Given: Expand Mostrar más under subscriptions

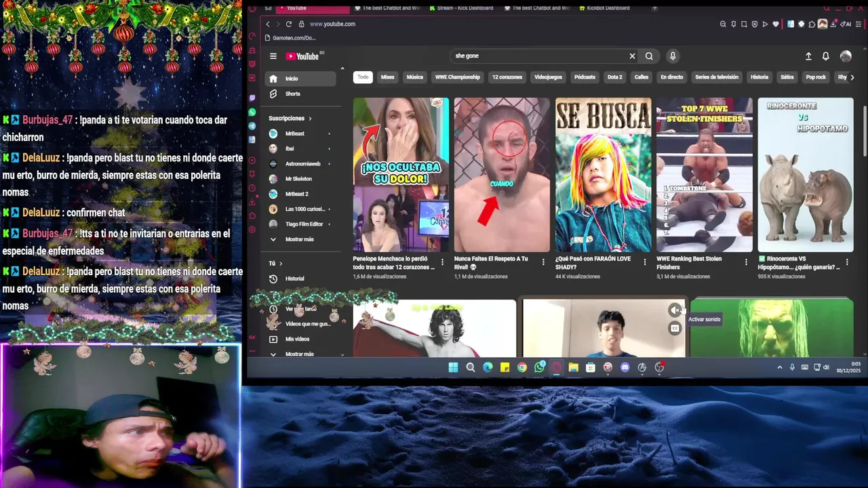Looking at the screenshot, I should [x=300, y=239].
